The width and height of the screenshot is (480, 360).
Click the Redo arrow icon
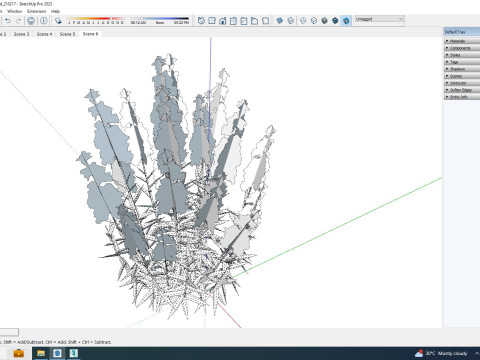click(x=18, y=21)
